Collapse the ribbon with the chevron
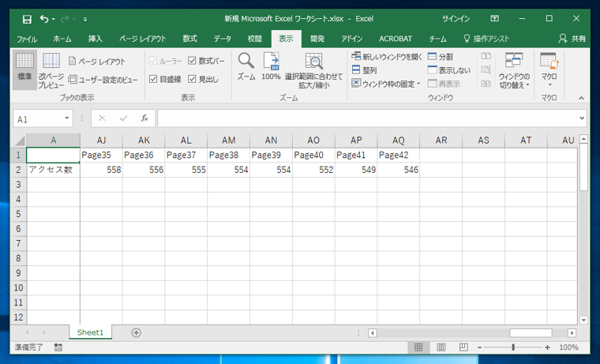Viewport: 600px width, 364px height. tap(581, 98)
